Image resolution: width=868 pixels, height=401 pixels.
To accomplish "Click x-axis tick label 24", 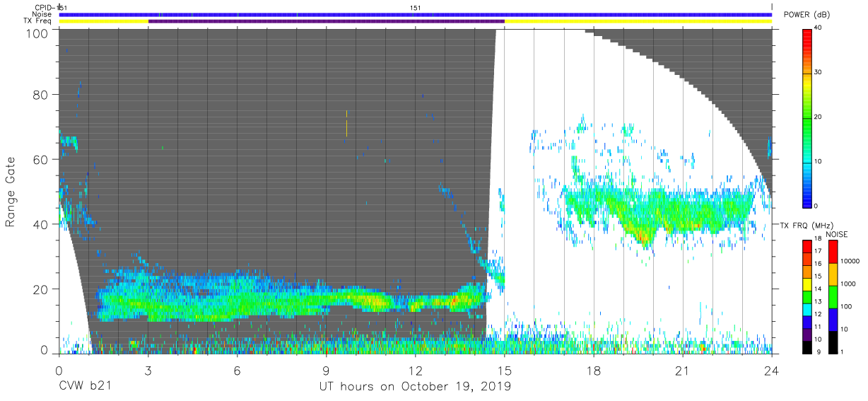I will pos(772,371).
